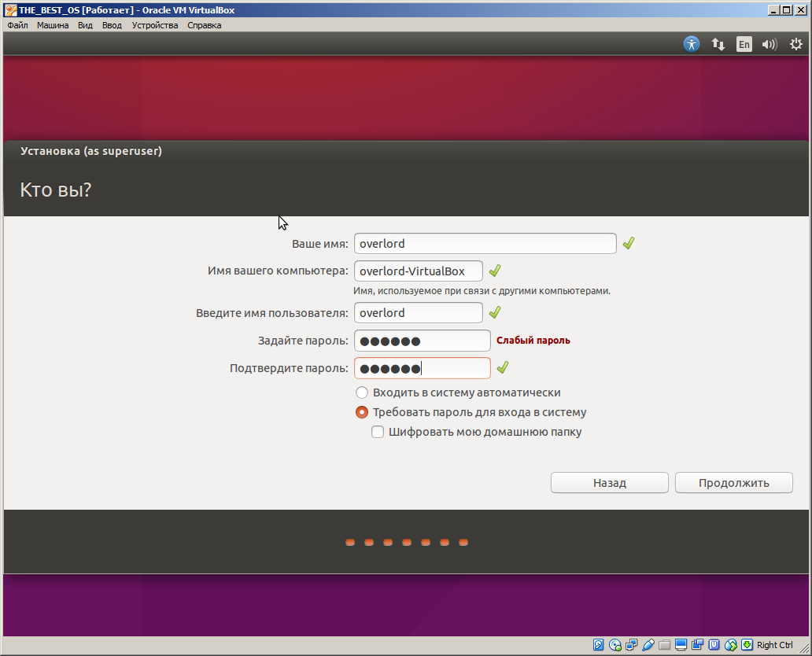Viewport: 812px width, 656px height.
Task: Select the automatic login radio button
Action: coord(361,392)
